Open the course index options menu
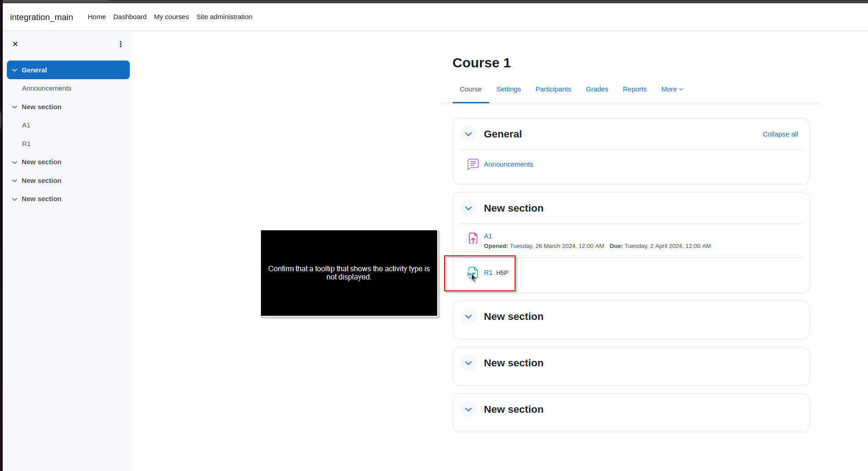The width and height of the screenshot is (868, 471). point(121,44)
